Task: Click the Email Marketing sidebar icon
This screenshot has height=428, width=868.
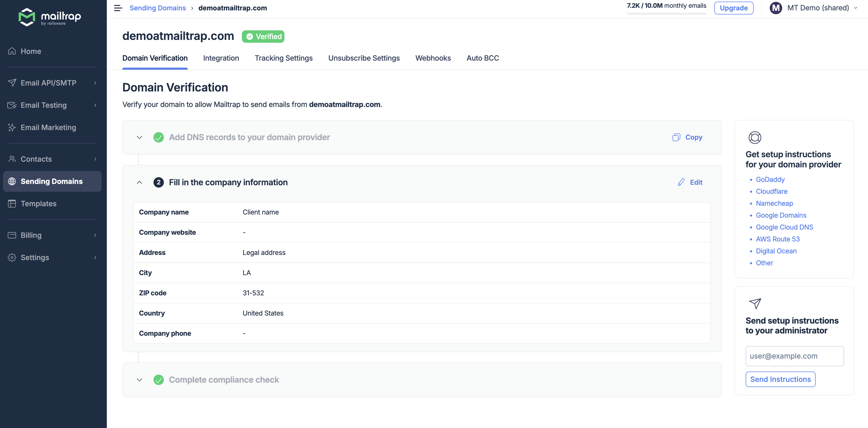Action: (x=12, y=127)
